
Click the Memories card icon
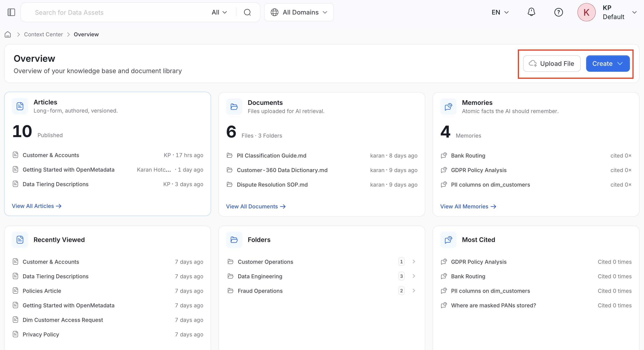(448, 107)
